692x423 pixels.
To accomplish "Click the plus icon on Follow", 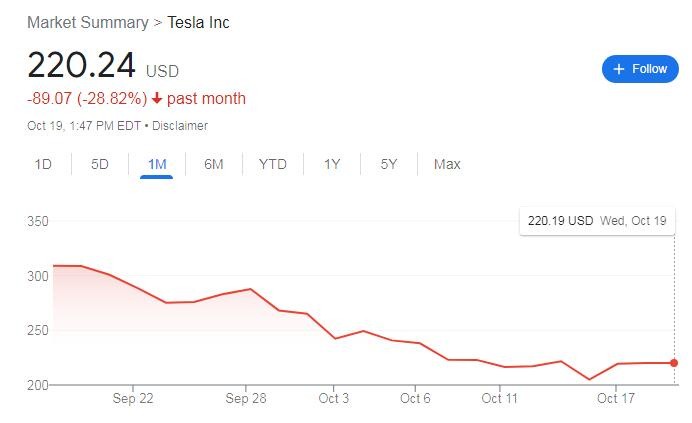I will 619,69.
